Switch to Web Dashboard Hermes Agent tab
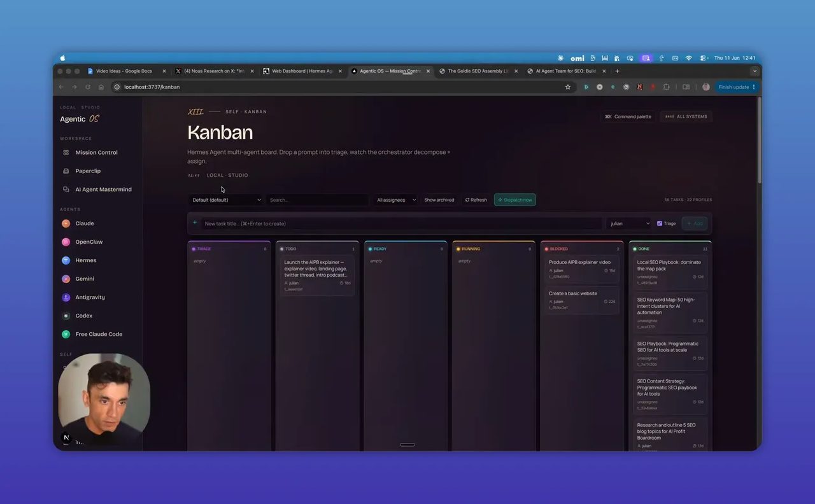The image size is (815, 504). pos(302,71)
